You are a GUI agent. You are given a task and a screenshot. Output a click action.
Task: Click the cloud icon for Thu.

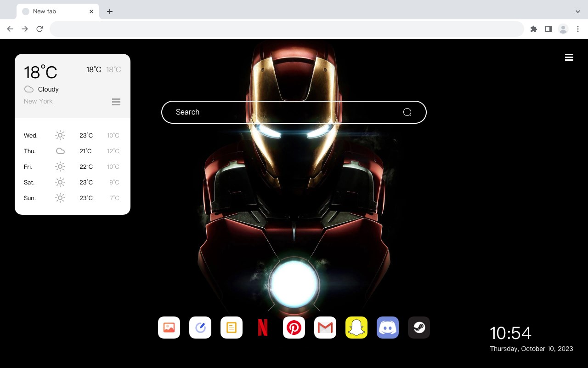[60, 151]
